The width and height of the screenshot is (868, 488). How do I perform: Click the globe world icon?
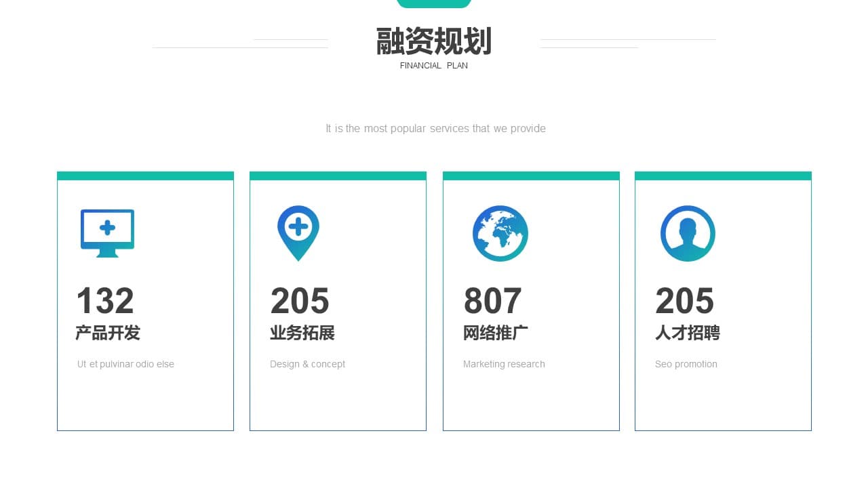click(500, 233)
